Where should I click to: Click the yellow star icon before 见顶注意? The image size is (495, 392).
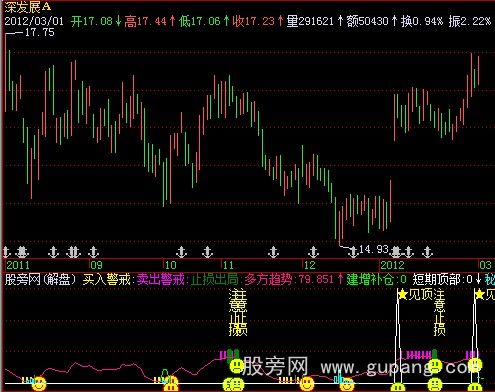click(403, 294)
